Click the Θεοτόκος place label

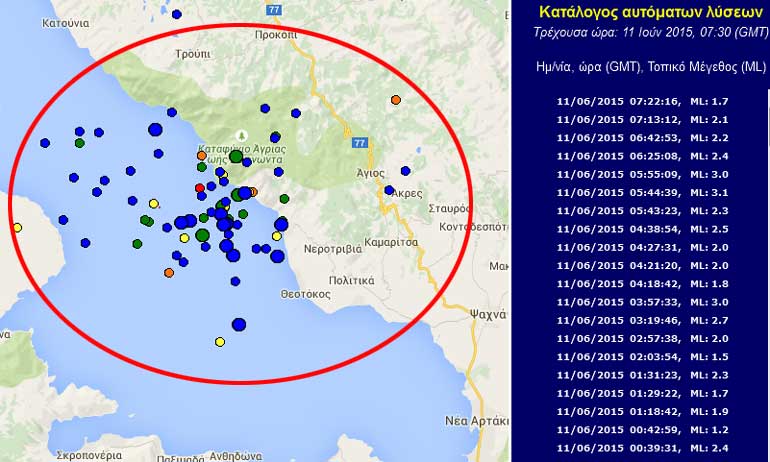305,294
